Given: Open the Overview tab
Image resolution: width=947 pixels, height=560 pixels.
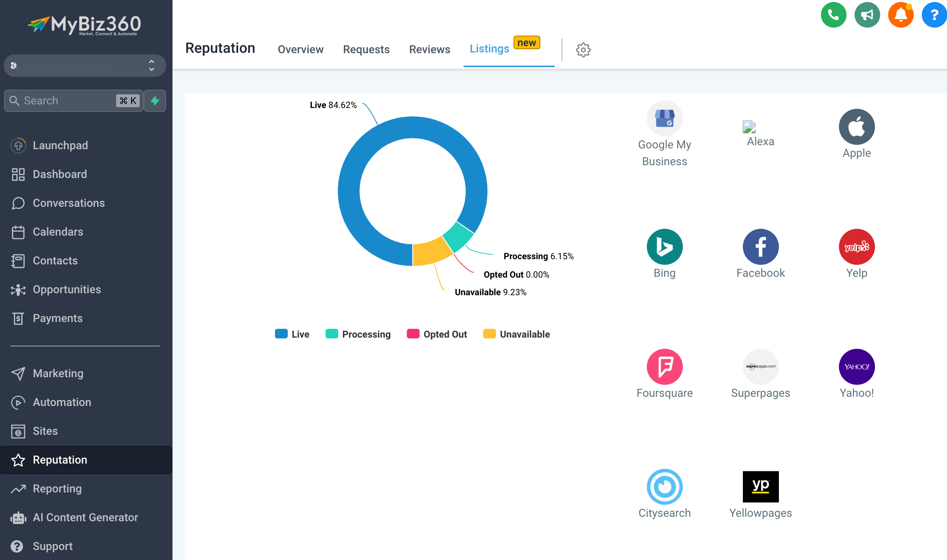Looking at the screenshot, I should (x=301, y=49).
